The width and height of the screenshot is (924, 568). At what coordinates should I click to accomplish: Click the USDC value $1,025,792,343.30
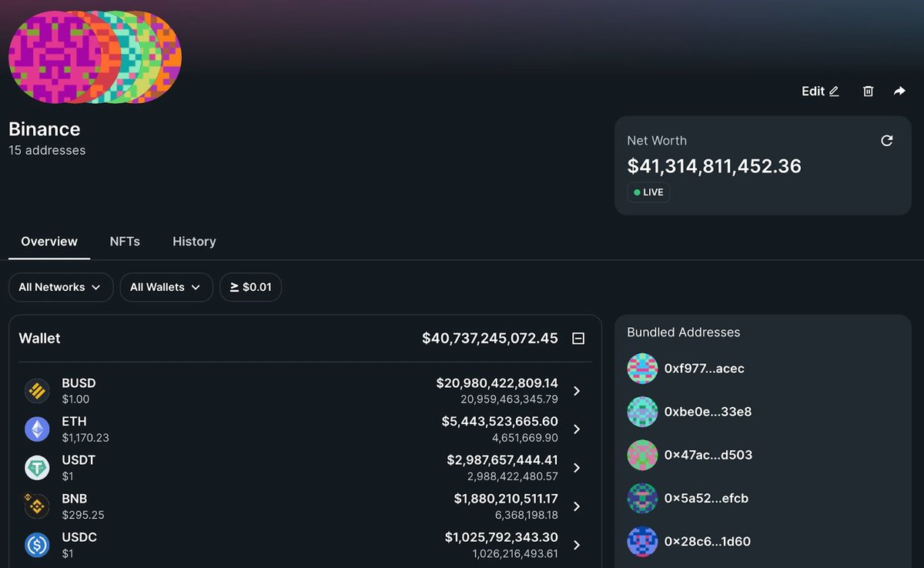coord(501,536)
